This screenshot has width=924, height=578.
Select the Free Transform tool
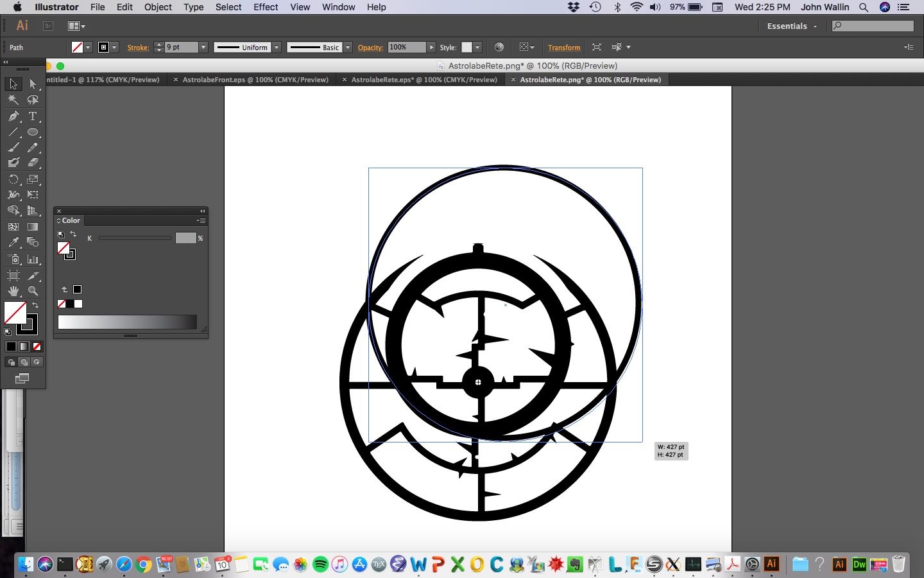point(33,195)
